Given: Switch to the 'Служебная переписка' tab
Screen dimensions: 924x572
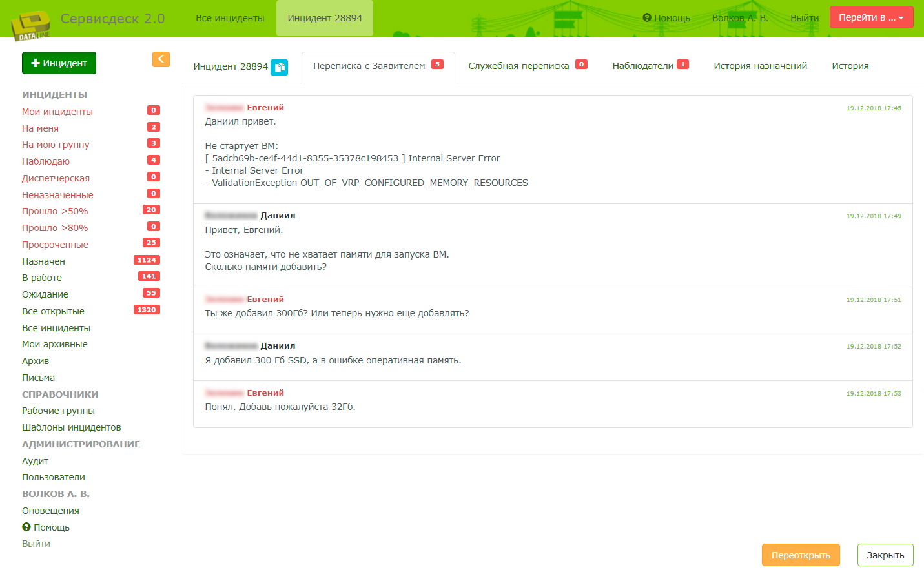Looking at the screenshot, I should 520,65.
